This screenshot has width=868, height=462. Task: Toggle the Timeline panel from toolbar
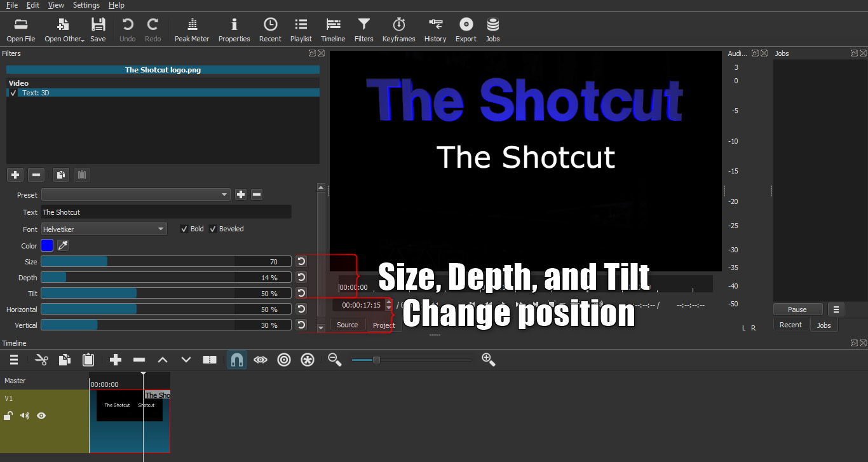pyautogui.click(x=333, y=30)
